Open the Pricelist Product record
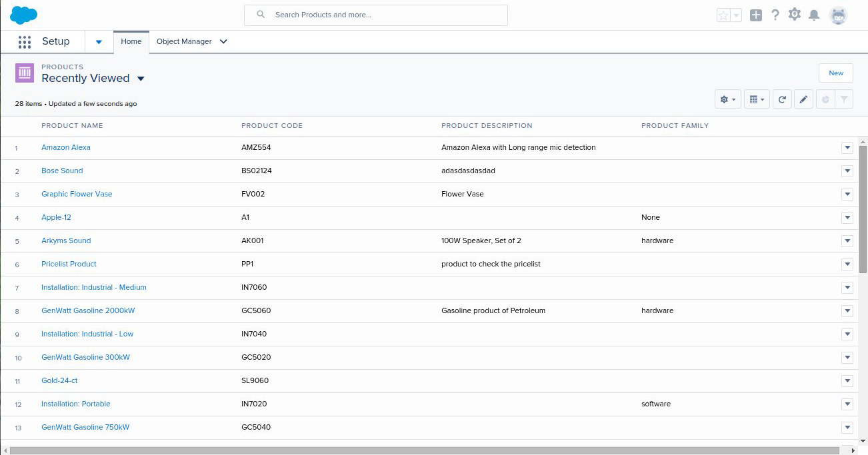This screenshot has width=868, height=455. pyautogui.click(x=69, y=264)
